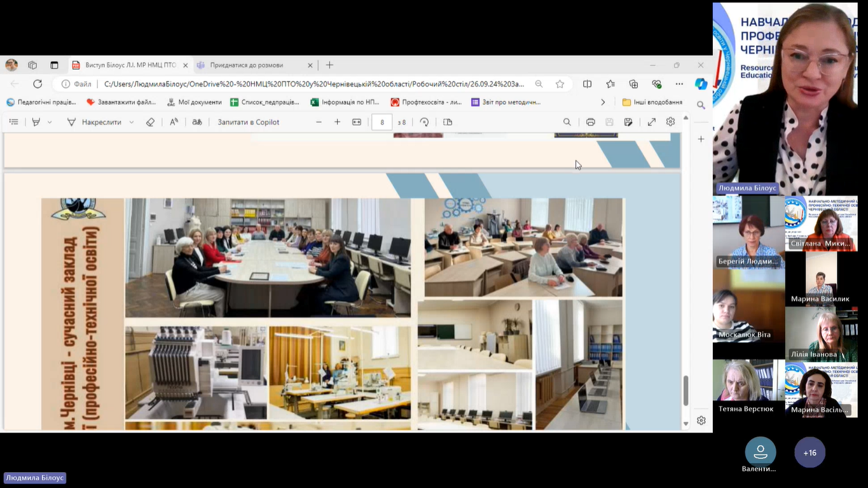This screenshot has width=868, height=488.
Task: Click the Запитати в Copilot button
Action: (248, 122)
